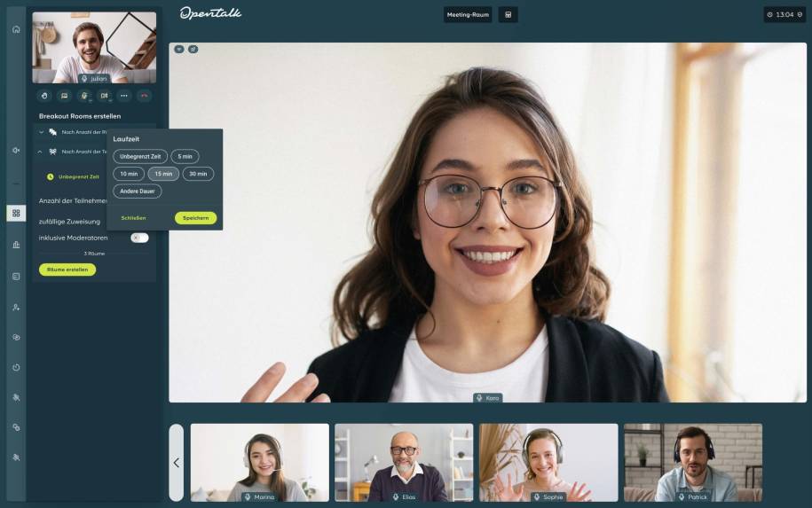Select Sophie's video thumbnail
This screenshot has width=812, height=508.
(x=548, y=463)
